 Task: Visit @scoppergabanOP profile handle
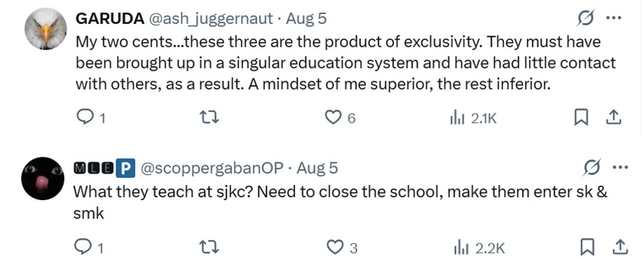(x=212, y=168)
